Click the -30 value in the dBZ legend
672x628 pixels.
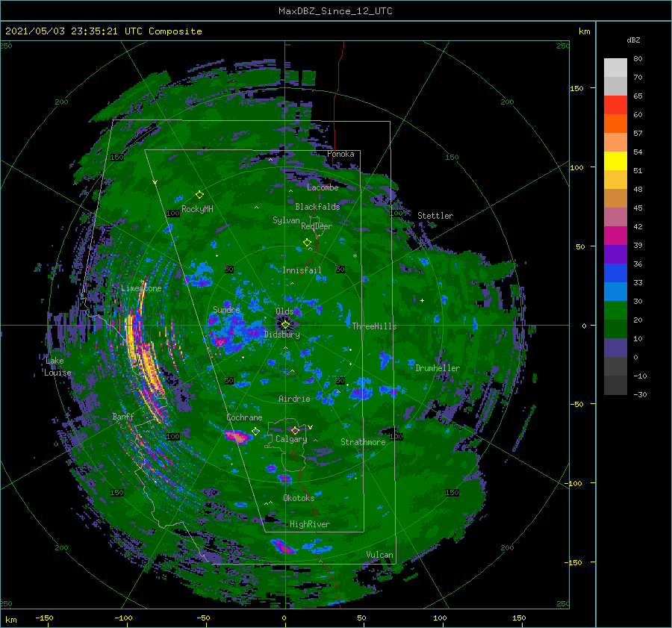640,394
